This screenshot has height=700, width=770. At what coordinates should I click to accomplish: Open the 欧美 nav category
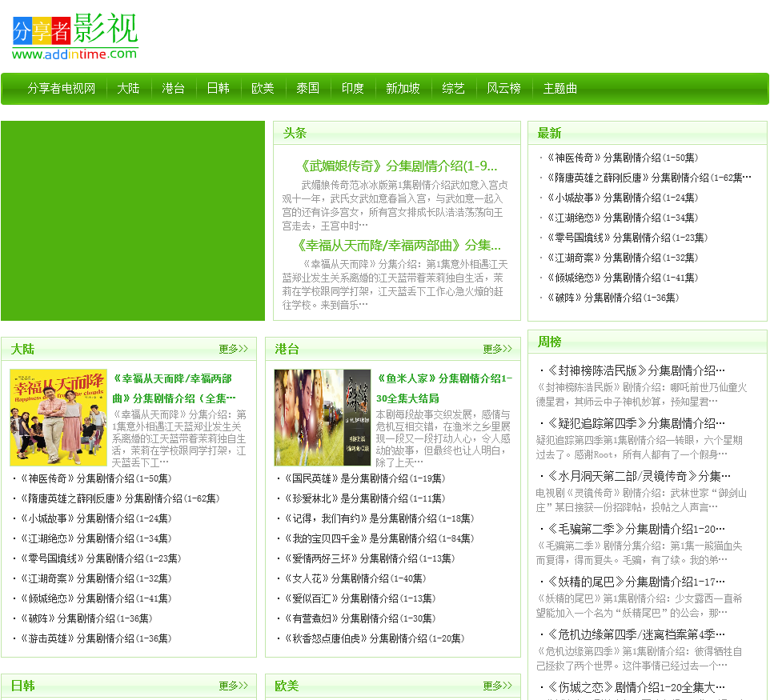[263, 88]
